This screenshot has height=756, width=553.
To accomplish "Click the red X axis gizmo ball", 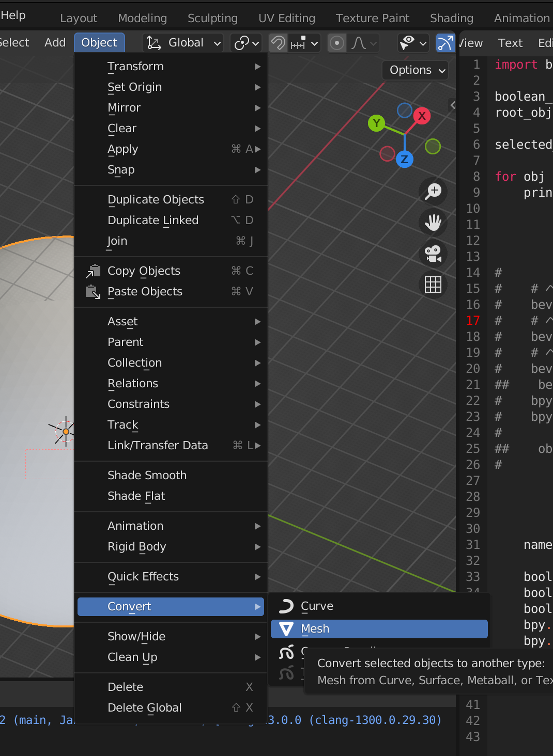I will (x=422, y=116).
